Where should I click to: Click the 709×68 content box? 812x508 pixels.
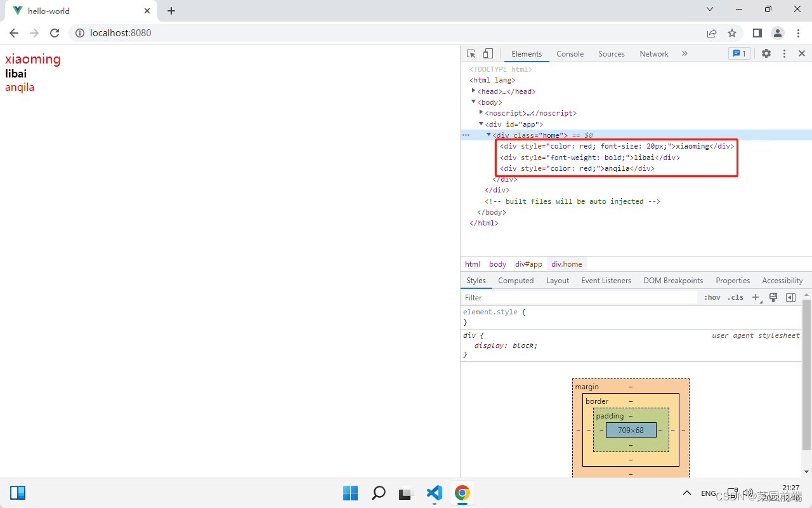(x=631, y=430)
